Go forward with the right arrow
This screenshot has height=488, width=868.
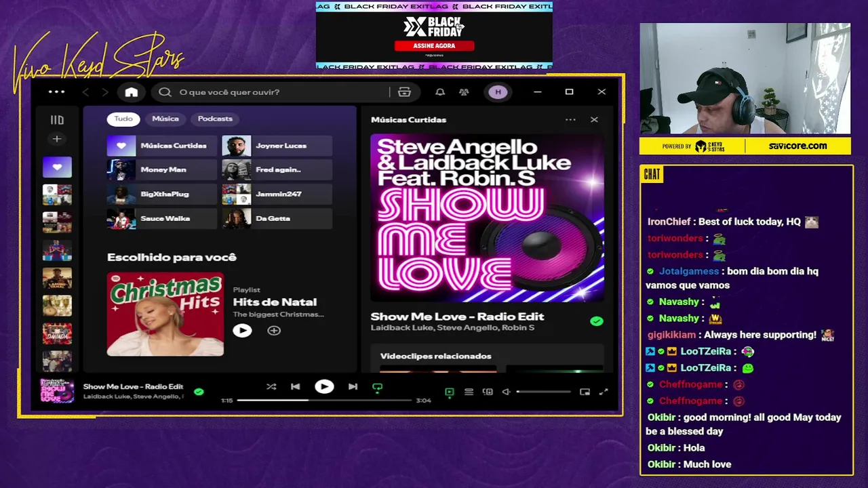point(104,92)
